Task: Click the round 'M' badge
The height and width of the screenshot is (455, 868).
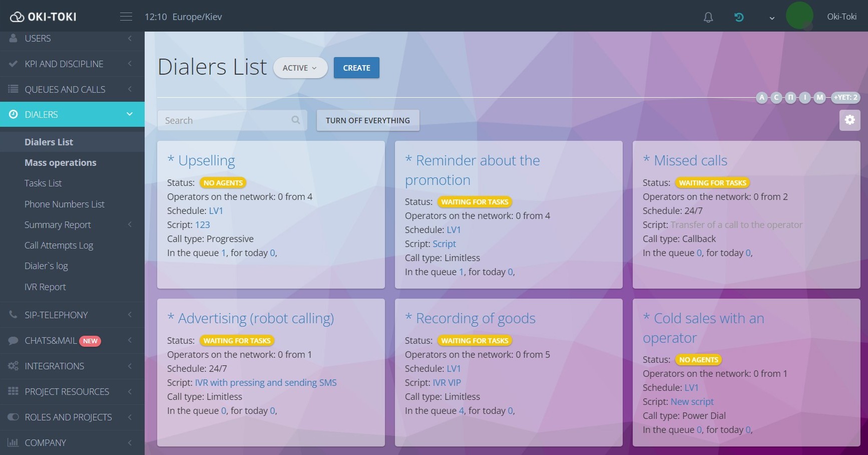Action: point(819,97)
